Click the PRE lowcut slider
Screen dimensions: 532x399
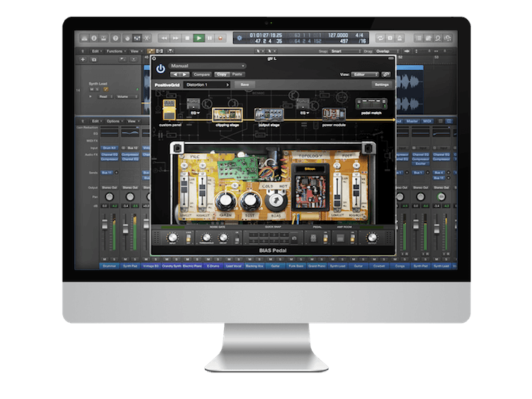click(x=184, y=191)
